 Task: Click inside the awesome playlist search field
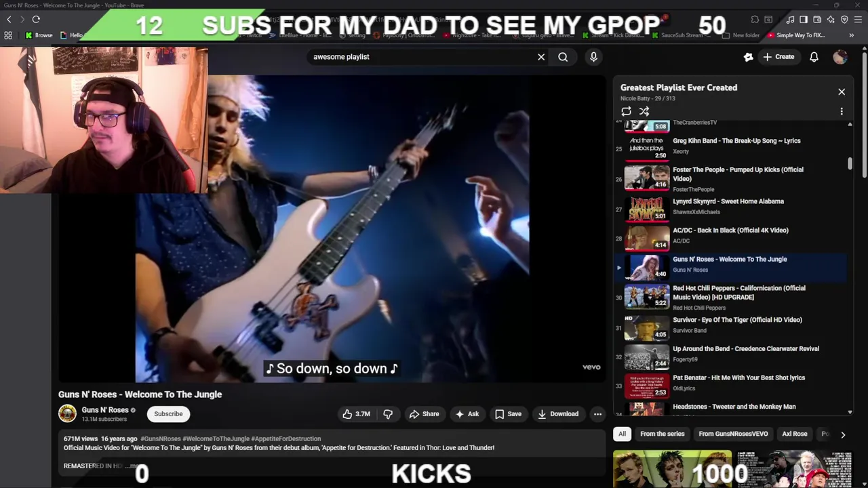click(420, 57)
